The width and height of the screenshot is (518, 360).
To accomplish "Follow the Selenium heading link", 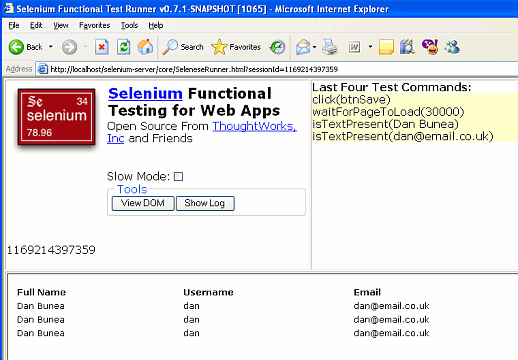I will point(145,93).
